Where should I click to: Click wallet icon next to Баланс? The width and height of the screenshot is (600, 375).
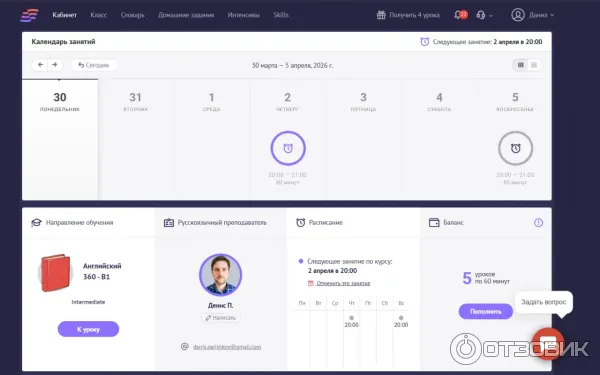click(434, 222)
